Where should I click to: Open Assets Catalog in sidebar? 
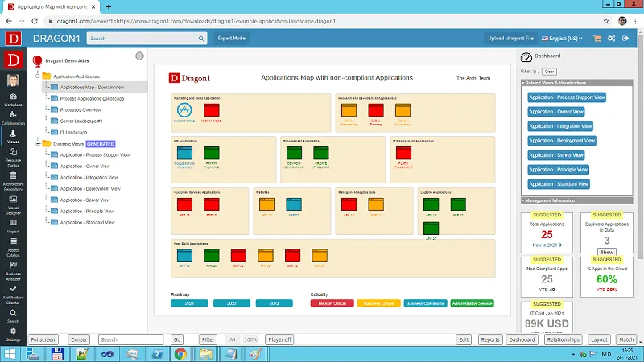tap(13, 247)
